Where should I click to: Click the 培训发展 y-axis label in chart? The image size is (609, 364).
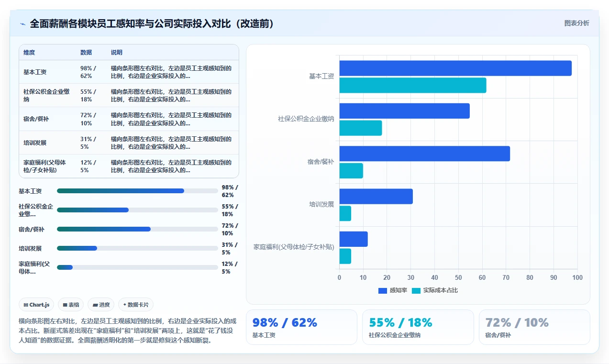click(321, 204)
